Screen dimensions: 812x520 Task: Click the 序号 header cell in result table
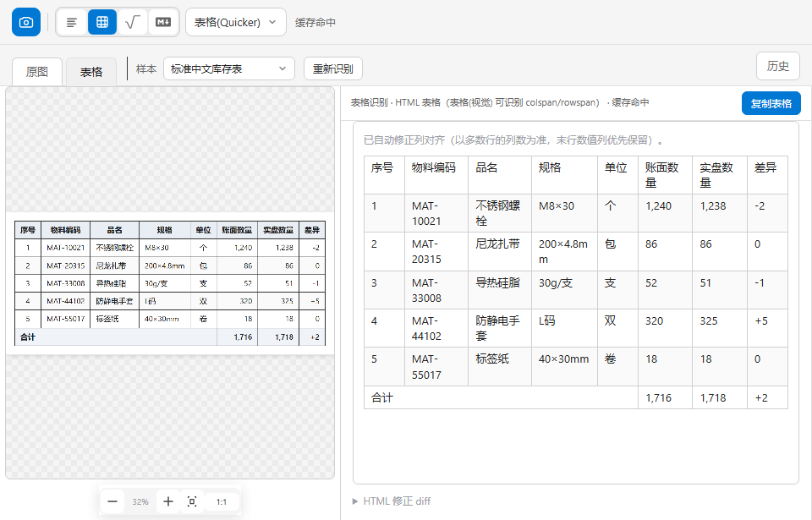coord(384,175)
